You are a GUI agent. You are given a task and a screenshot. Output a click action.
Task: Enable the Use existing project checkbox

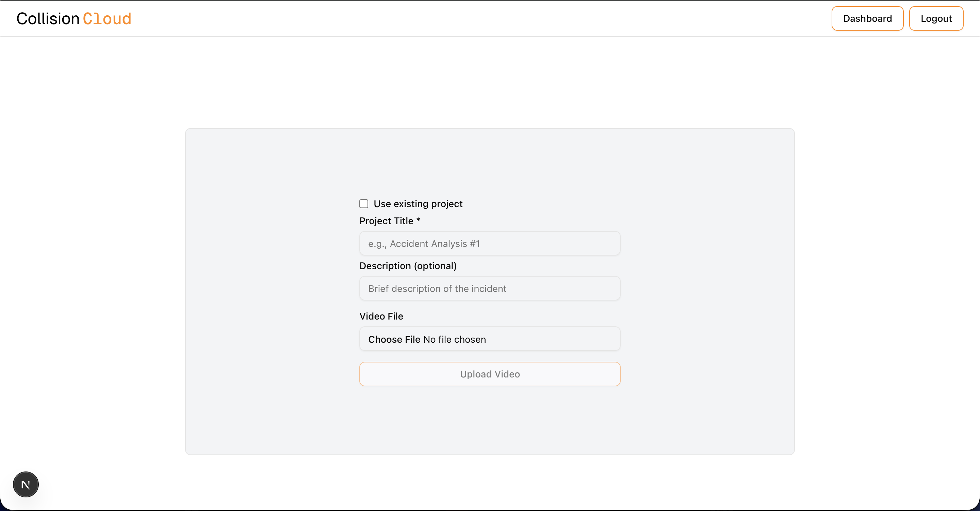(364, 204)
